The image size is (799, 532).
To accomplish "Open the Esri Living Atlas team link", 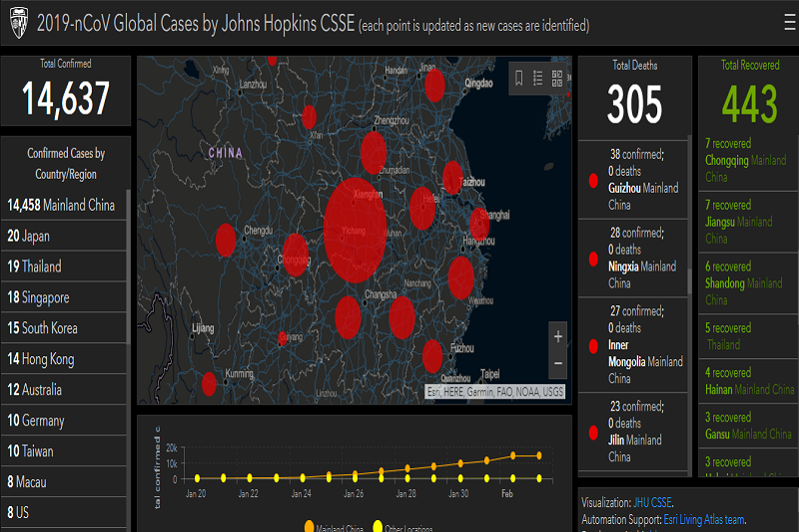I will pyautogui.click(x=704, y=519).
